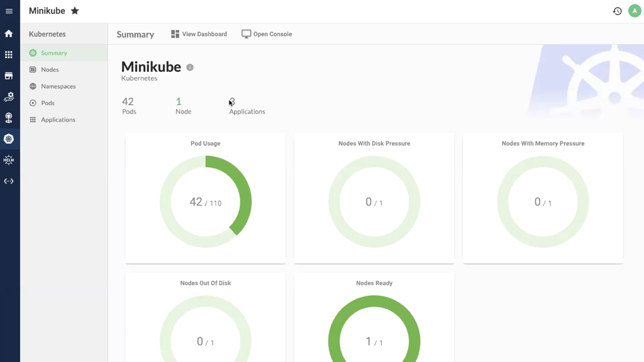This screenshot has width=644, height=362.
Task: Click the Pod Usage card title
Action: [x=205, y=143]
